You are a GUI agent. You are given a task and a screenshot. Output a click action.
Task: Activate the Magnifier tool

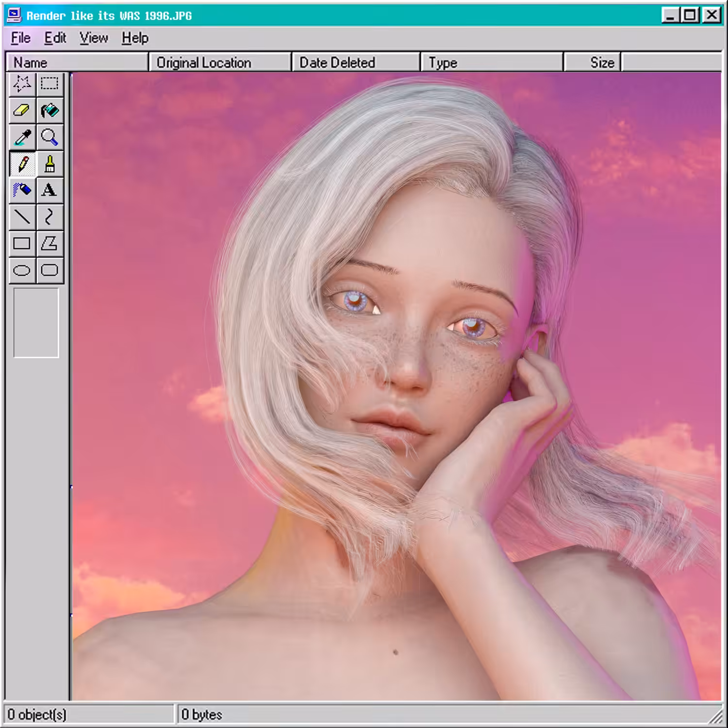[50, 137]
